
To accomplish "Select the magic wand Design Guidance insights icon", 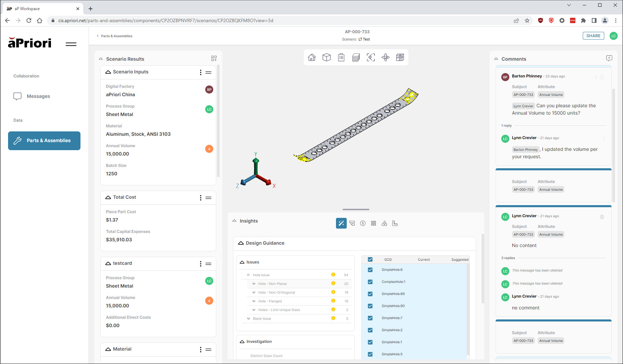I will (x=341, y=223).
